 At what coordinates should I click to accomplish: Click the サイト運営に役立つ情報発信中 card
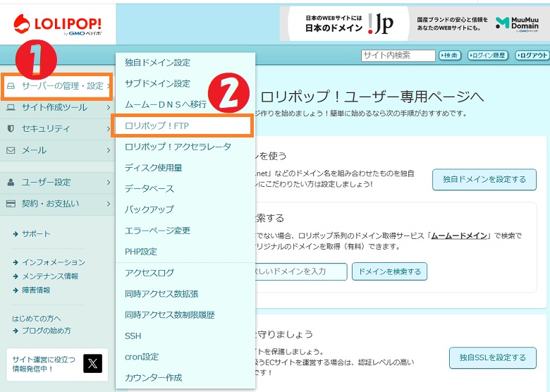[x=57, y=364]
